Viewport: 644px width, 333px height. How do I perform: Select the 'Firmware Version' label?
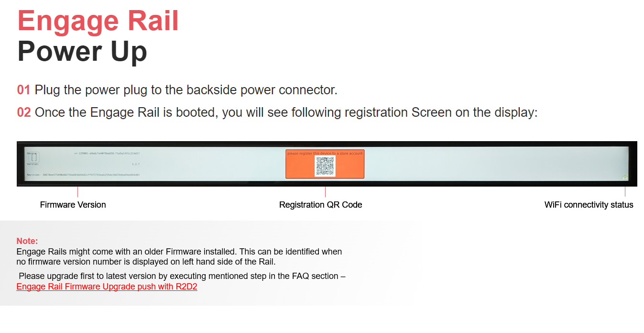coord(73,205)
